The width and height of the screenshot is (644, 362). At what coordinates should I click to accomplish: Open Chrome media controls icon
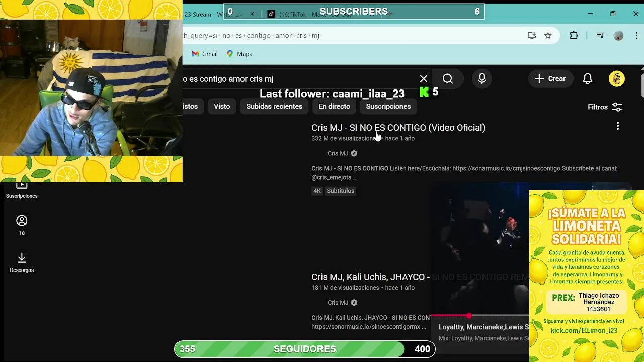point(600,35)
